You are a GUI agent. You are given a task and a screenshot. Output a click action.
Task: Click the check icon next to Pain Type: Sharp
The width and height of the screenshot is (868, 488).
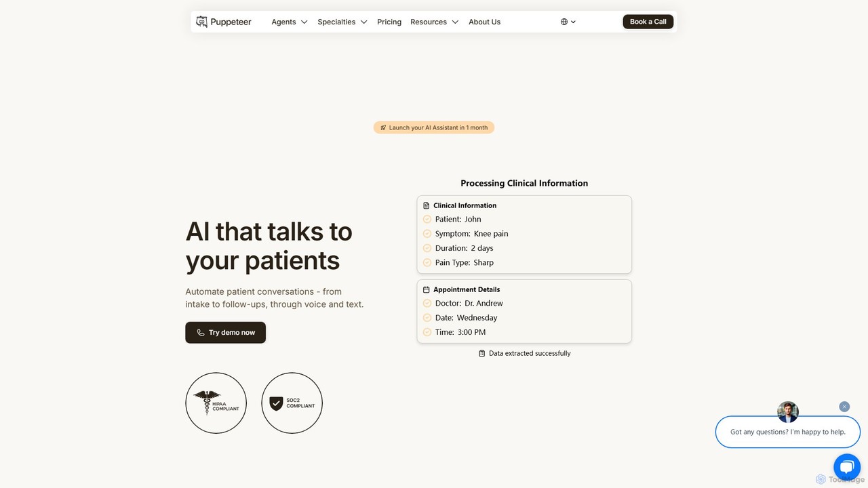point(427,262)
